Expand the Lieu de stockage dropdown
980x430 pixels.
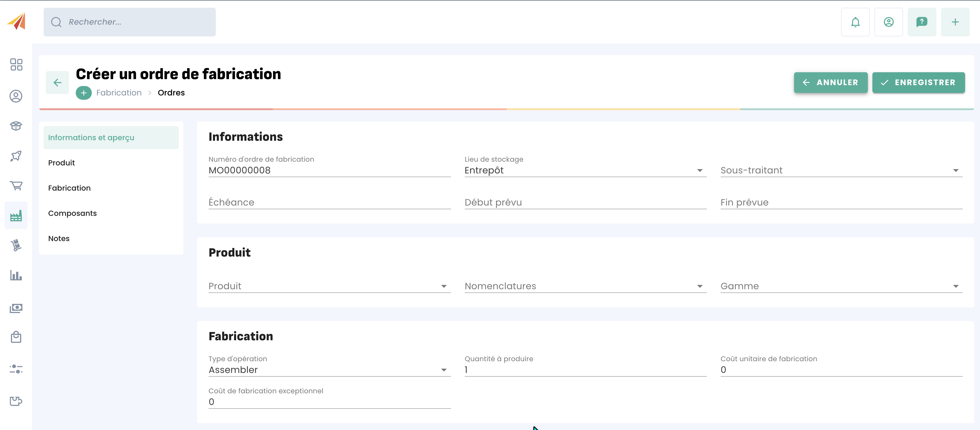tap(585, 170)
